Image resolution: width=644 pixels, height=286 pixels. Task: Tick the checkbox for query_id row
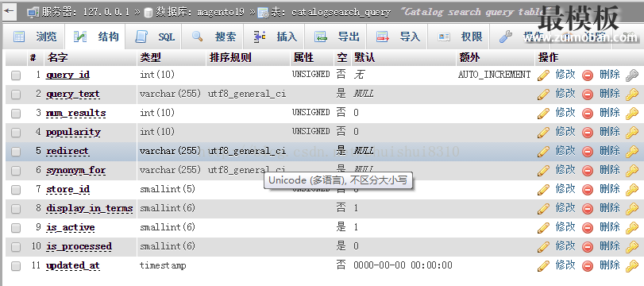pyautogui.click(x=16, y=75)
